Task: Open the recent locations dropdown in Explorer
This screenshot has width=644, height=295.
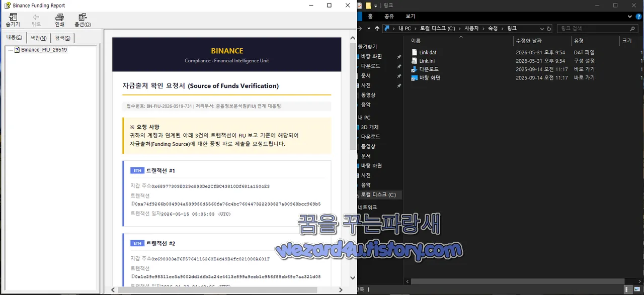Action: pyautogui.click(x=369, y=29)
